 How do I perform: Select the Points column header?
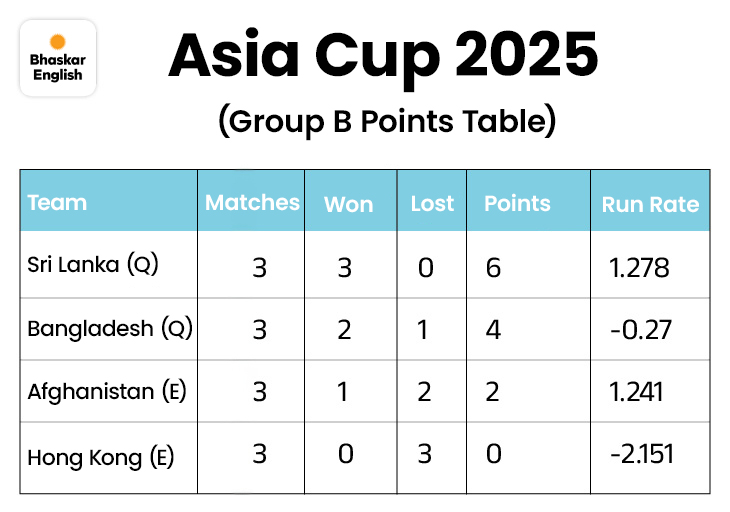517,204
